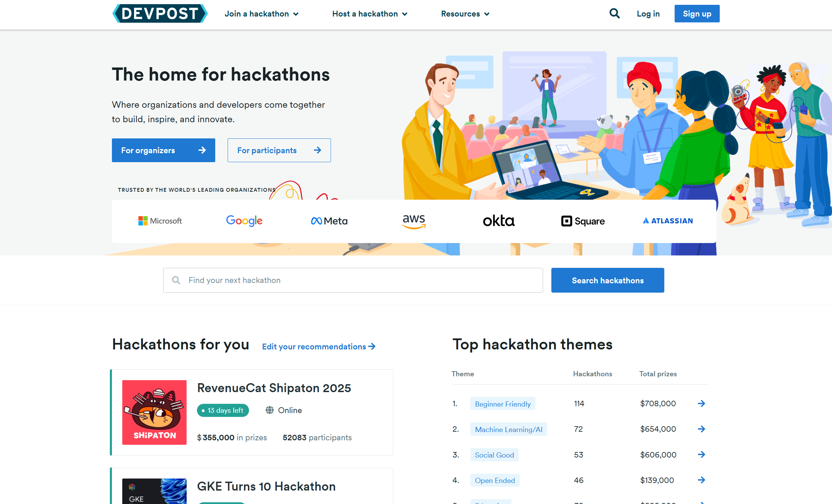
Task: Click the Meta logo
Action: 329,221
